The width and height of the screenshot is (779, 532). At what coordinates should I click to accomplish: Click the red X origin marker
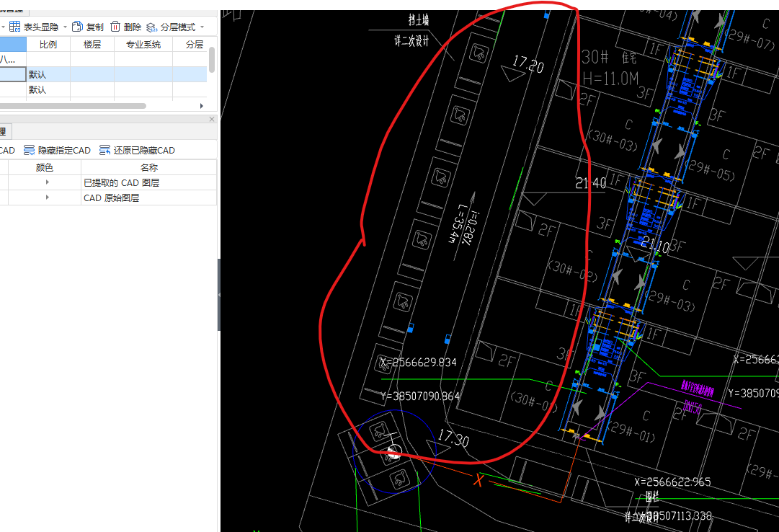click(478, 480)
